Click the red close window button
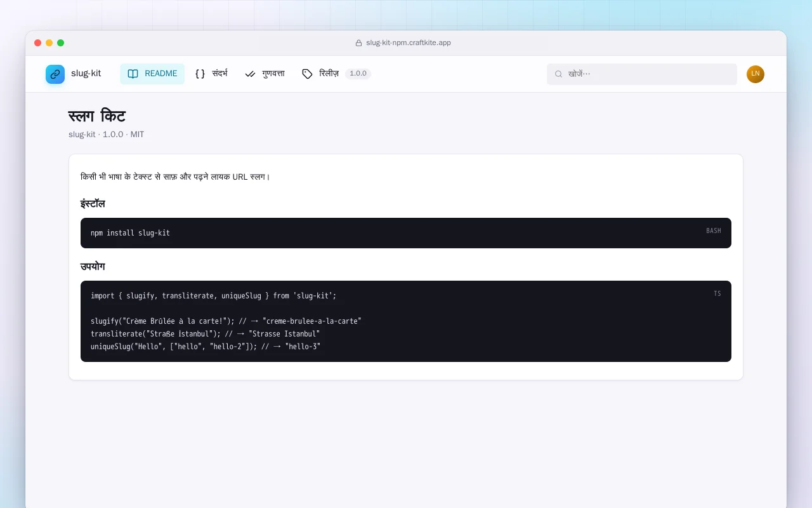 point(38,43)
